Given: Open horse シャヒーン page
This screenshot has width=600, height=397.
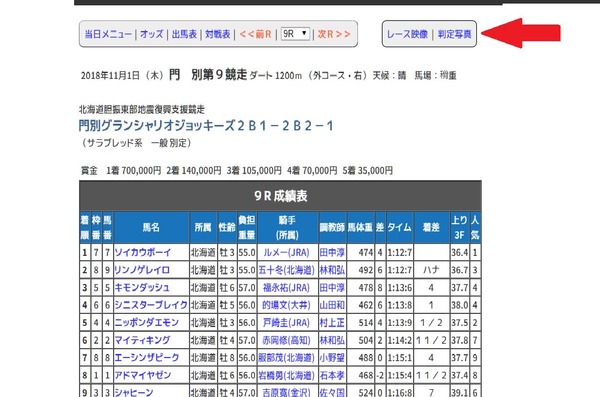Looking at the screenshot, I should (134, 392).
